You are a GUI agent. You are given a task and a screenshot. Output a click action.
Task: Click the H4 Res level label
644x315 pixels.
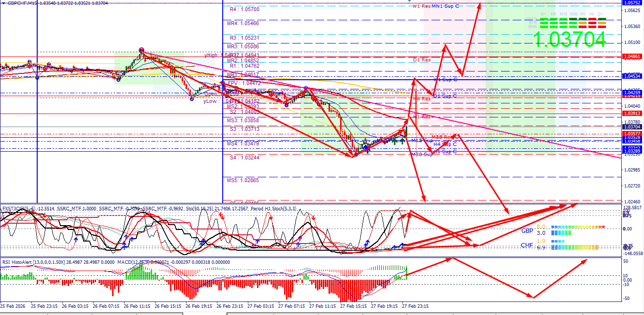click(x=422, y=99)
